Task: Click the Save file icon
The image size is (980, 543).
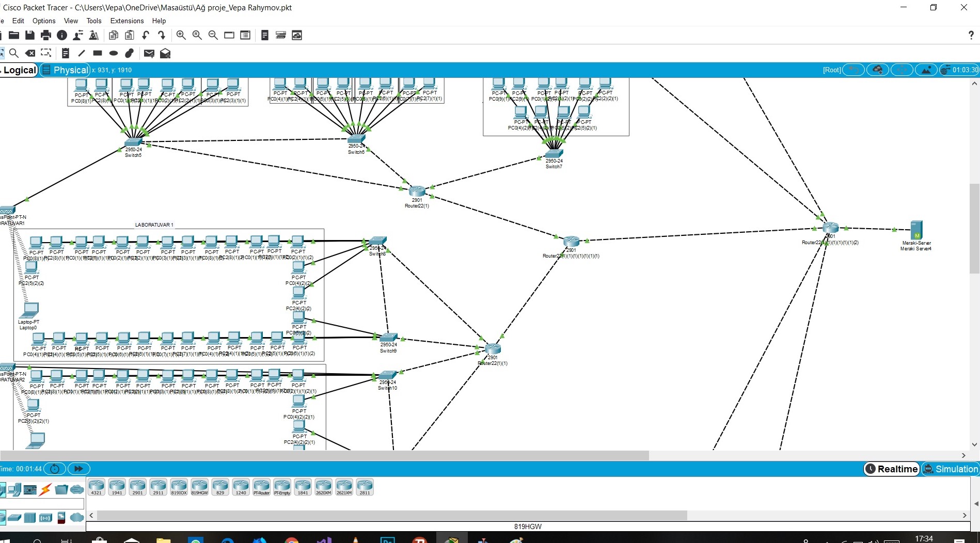Action: [x=30, y=35]
